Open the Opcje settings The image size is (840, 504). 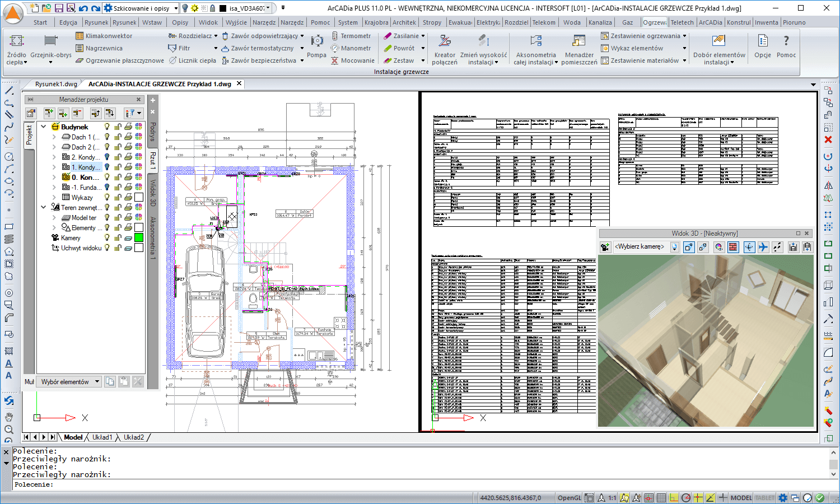point(763,46)
